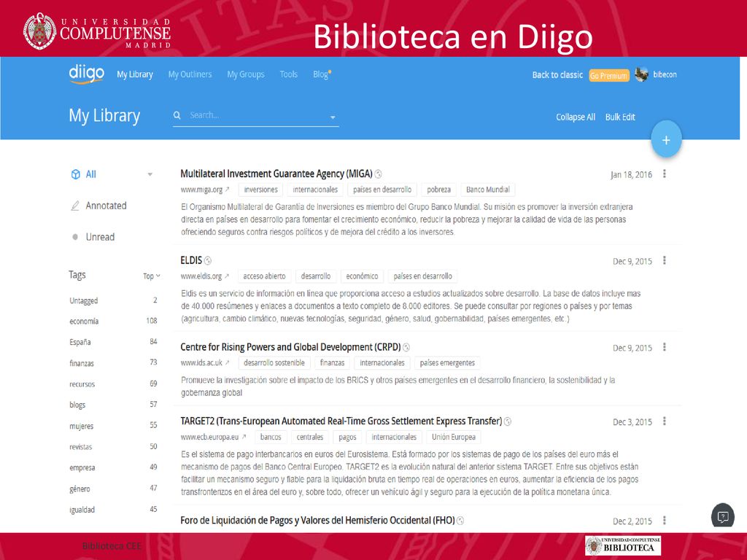Open the Tools menu

coord(288,74)
